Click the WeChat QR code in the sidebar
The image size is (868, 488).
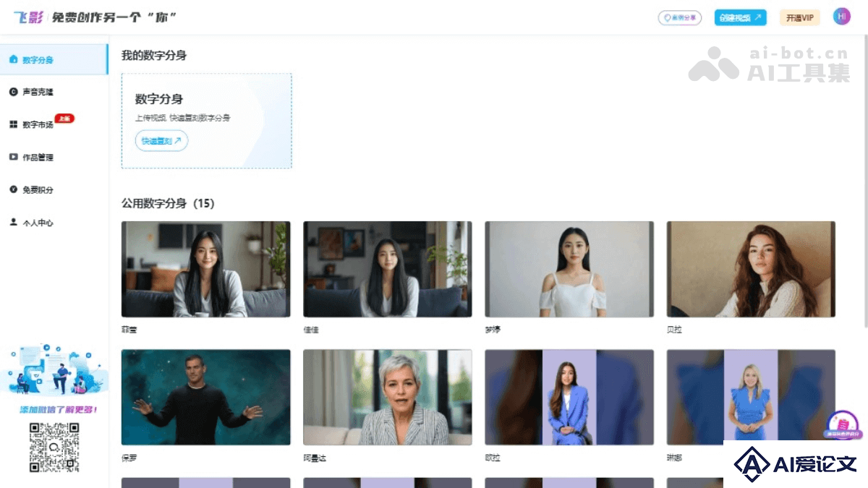pyautogui.click(x=54, y=448)
